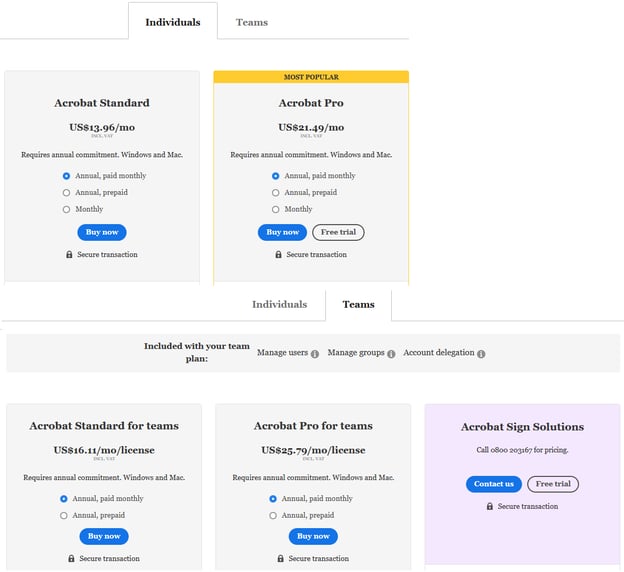Click lock icon under Acrobat Sign Solutions

point(490,506)
